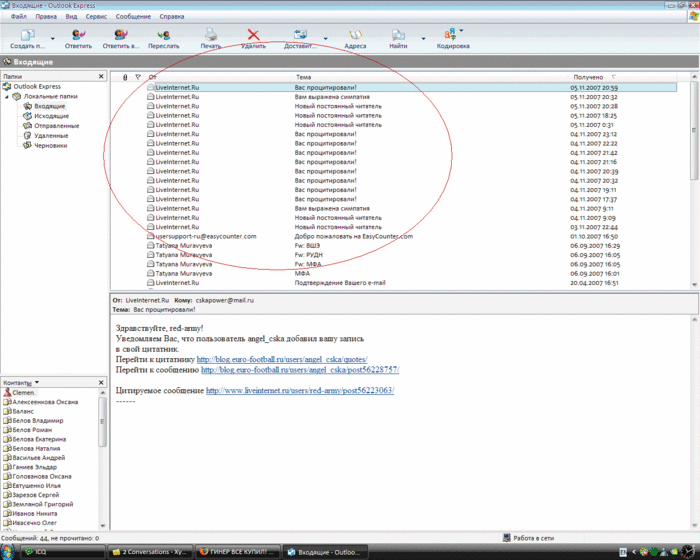Select the Drafts (Черновики) folder

click(x=50, y=146)
